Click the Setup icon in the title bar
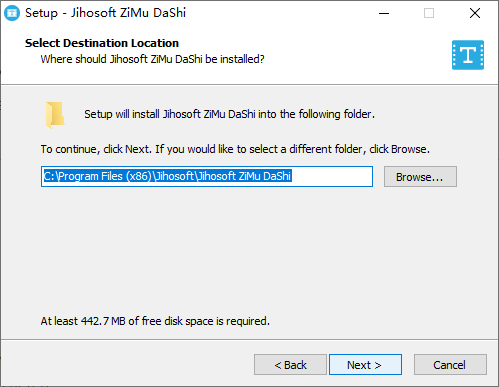The width and height of the screenshot is (499, 387). pos(12,13)
